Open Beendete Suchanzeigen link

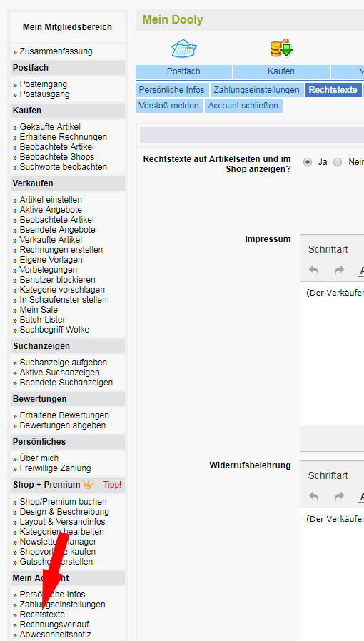click(66, 383)
